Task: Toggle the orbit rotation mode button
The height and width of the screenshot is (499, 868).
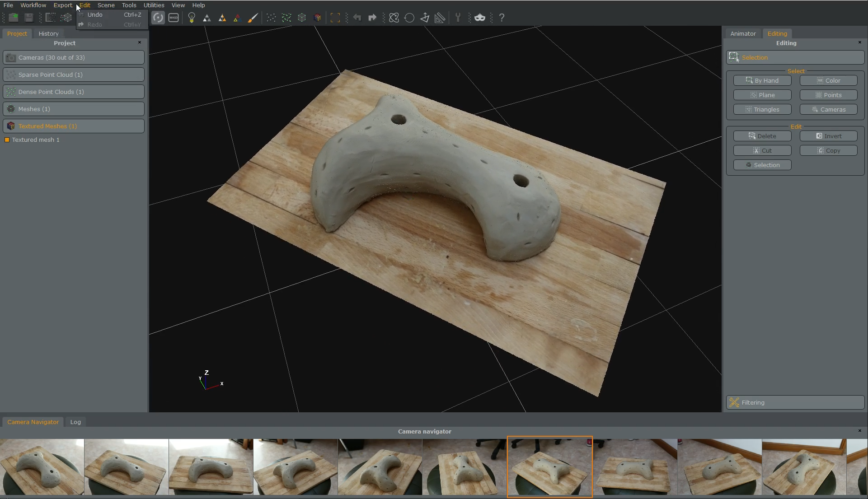Action: coord(158,18)
